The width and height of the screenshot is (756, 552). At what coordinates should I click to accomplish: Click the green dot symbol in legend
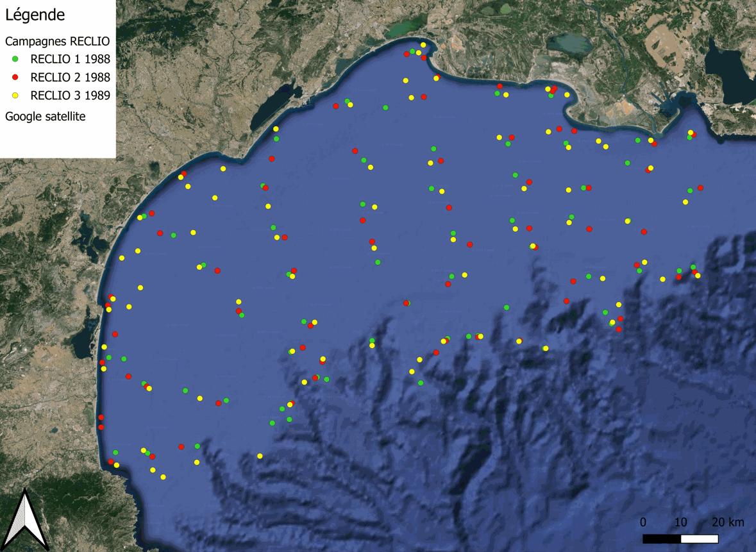[15, 59]
